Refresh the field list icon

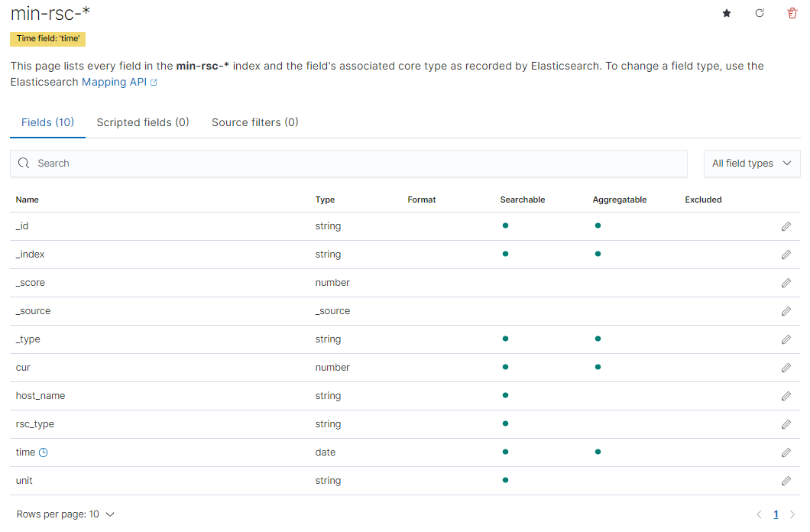pos(760,13)
